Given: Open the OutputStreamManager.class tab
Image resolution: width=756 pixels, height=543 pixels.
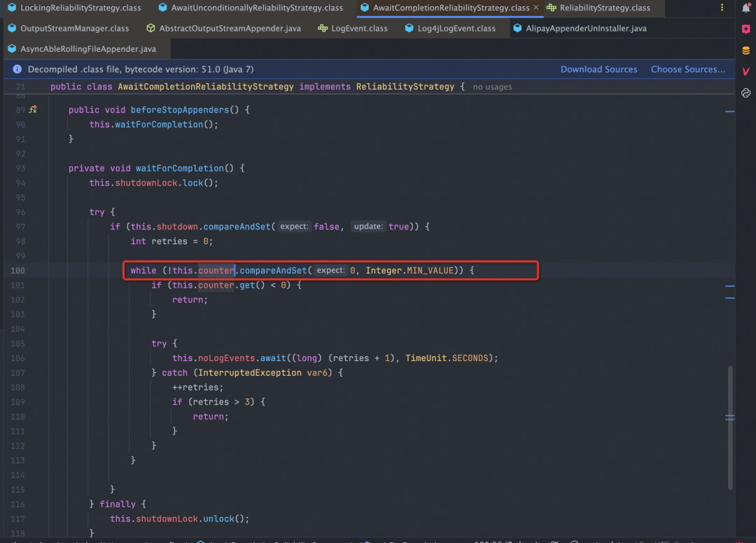Looking at the screenshot, I should tap(69, 29).
